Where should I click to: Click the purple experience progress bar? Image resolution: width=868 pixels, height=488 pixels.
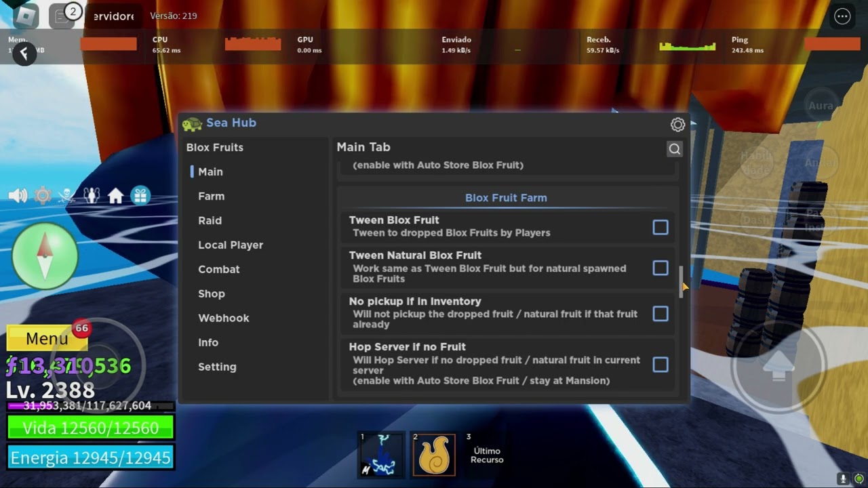pos(91,406)
